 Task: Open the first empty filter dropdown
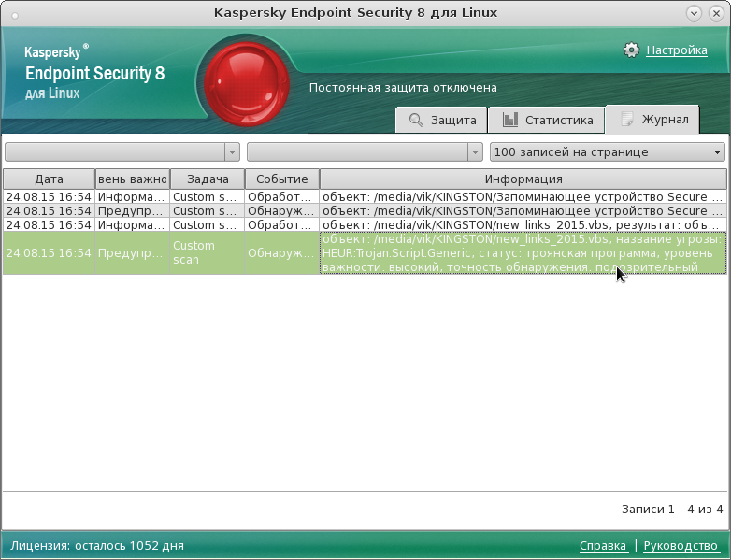click(x=122, y=152)
